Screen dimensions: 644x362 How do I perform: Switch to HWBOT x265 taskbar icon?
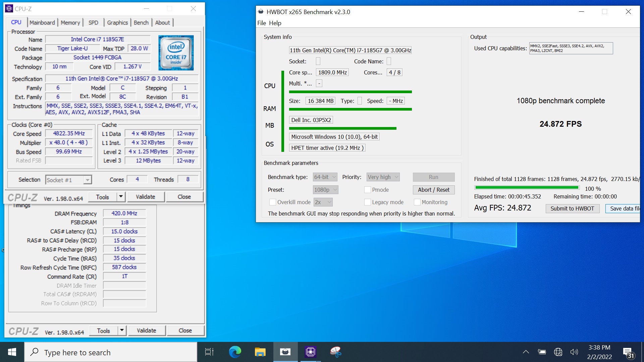(x=285, y=352)
